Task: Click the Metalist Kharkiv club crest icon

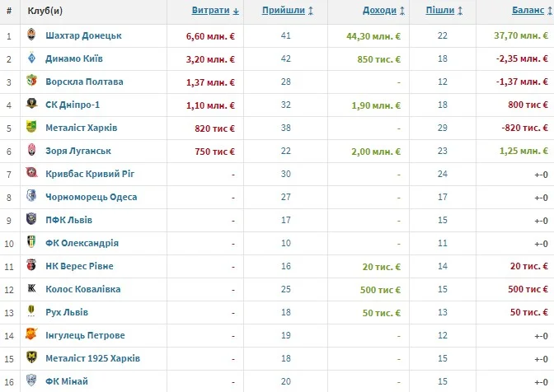Action: pos(31,128)
